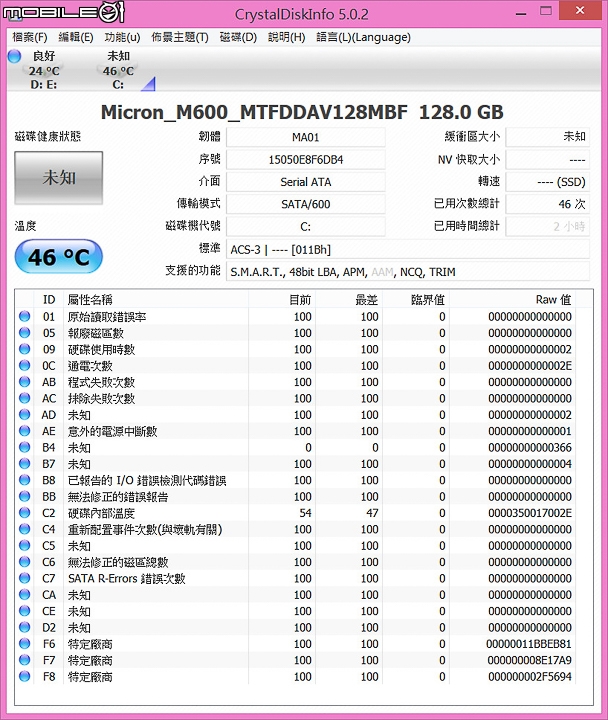Click the power on hours field 2 小時
The image size is (608, 720).
[x=547, y=226]
